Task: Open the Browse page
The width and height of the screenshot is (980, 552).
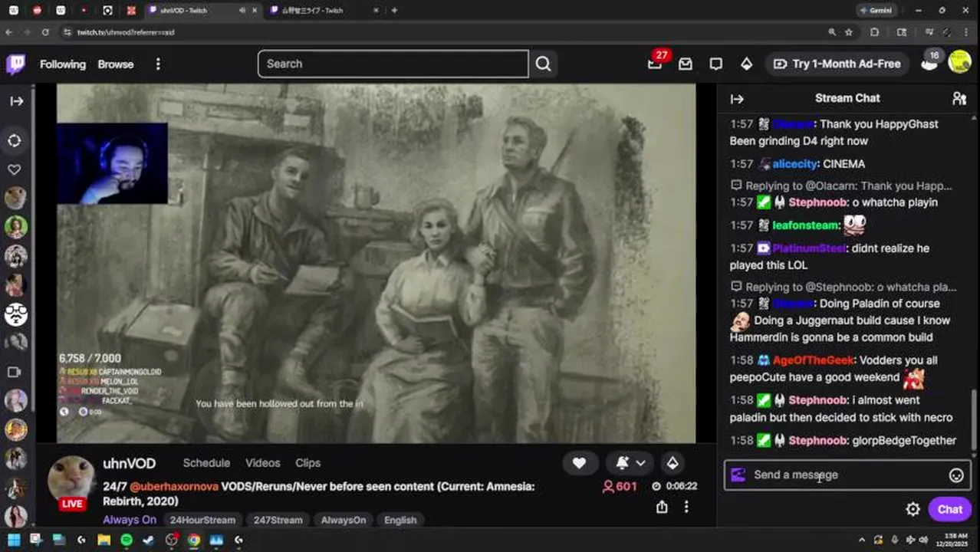Action: coord(116,64)
